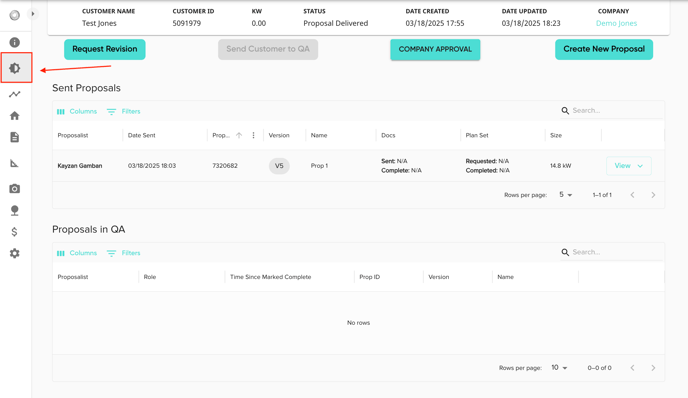Click Prop ID header in QA table
The width and height of the screenshot is (688, 398).
[369, 277]
